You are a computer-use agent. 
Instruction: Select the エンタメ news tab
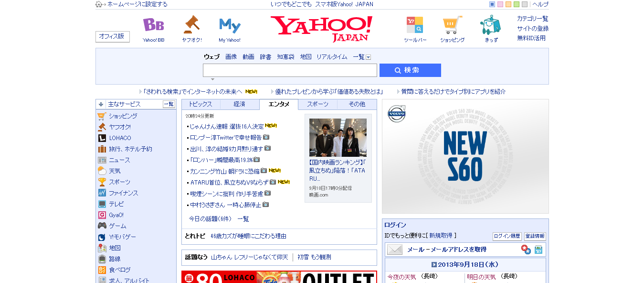click(x=279, y=104)
